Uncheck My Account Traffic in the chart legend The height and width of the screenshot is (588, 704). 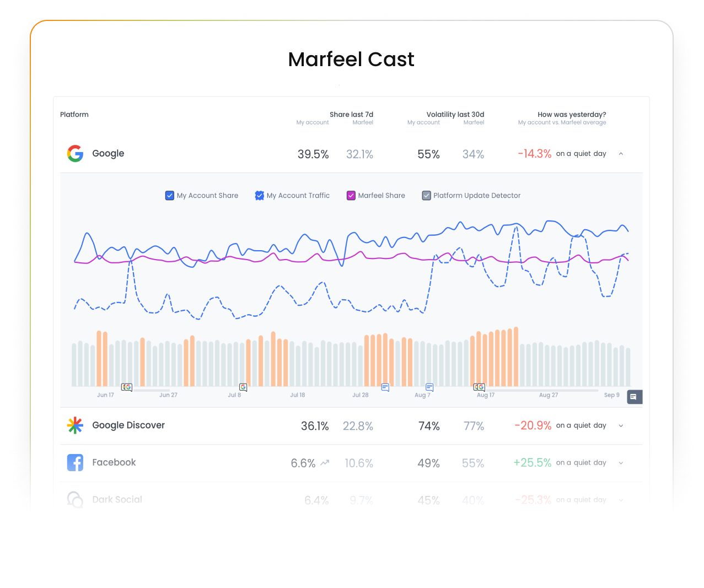coord(259,196)
